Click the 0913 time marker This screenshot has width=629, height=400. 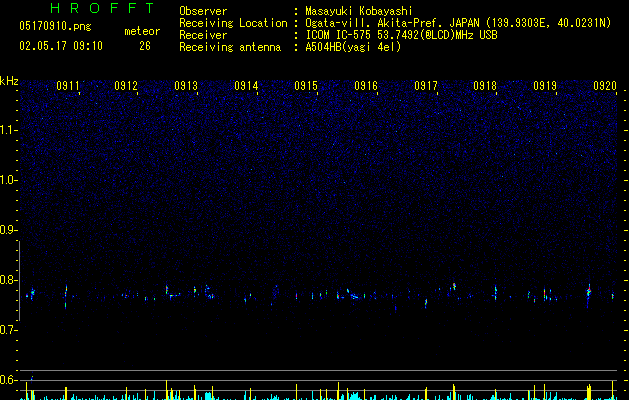pyautogui.click(x=186, y=86)
